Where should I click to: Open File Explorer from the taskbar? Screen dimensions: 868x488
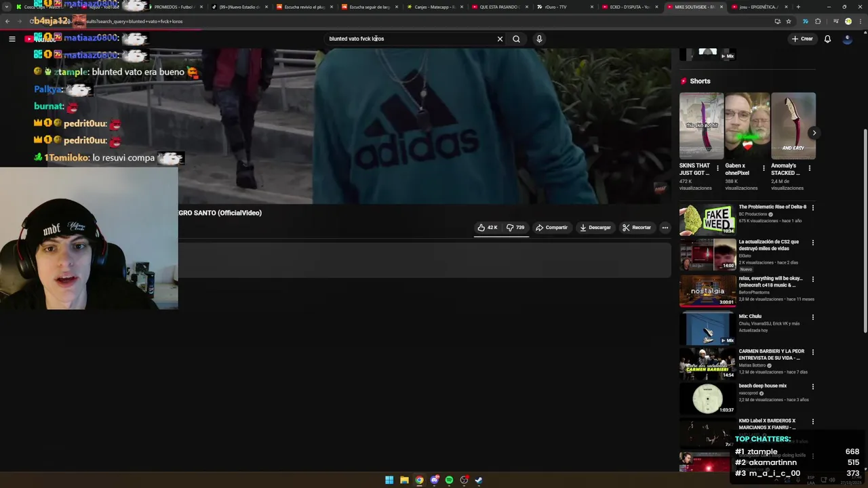[x=404, y=480]
